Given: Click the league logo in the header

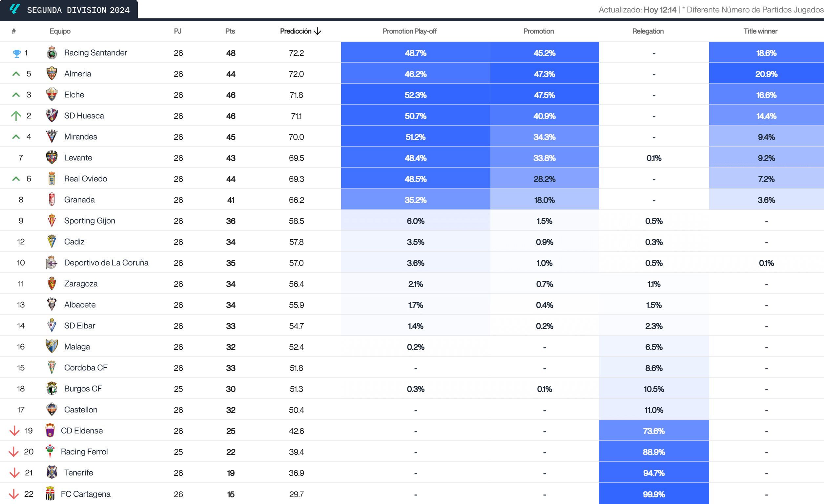Looking at the screenshot, I should click(x=14, y=9).
